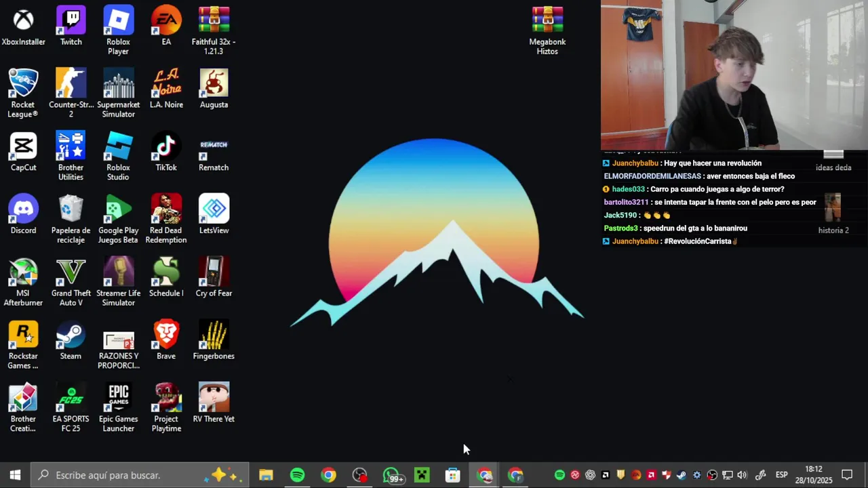
Task: Open Google Play Juegos Beta shortcut
Action: pos(118,220)
